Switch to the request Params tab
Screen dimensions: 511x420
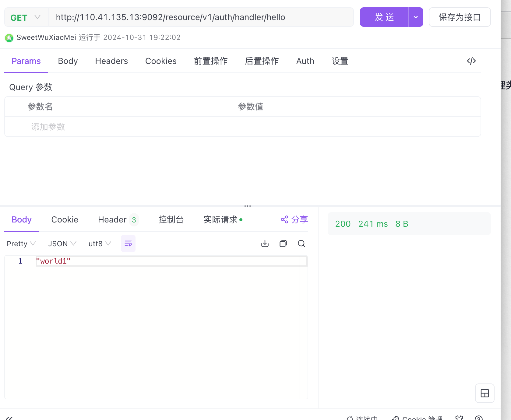26,61
